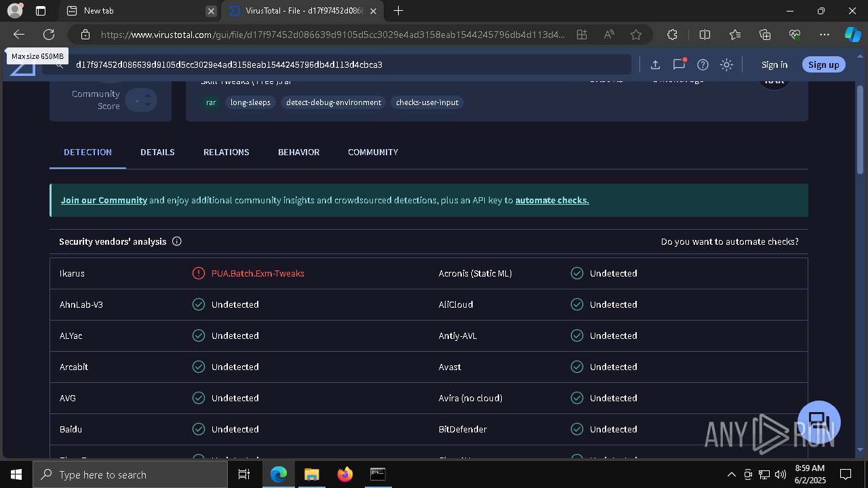This screenshot has height=488, width=868.
Task: Open the Copilot sidebar
Action: [x=852, y=35]
